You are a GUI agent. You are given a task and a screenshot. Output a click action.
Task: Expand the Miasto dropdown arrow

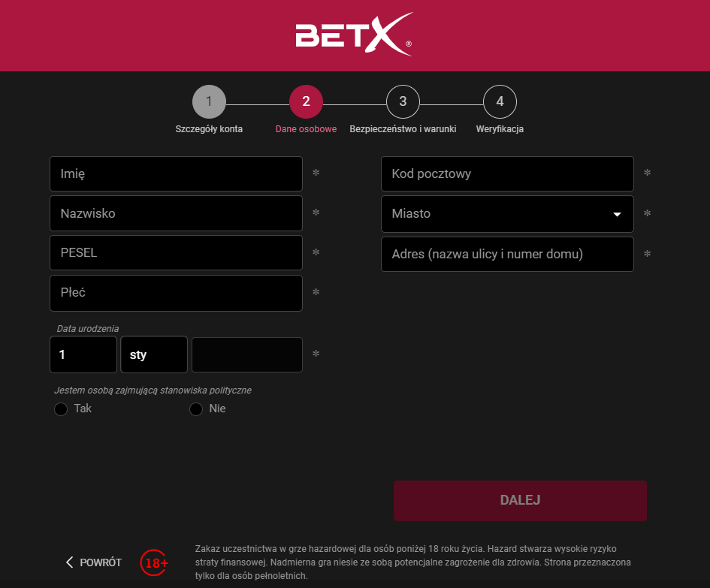click(617, 214)
